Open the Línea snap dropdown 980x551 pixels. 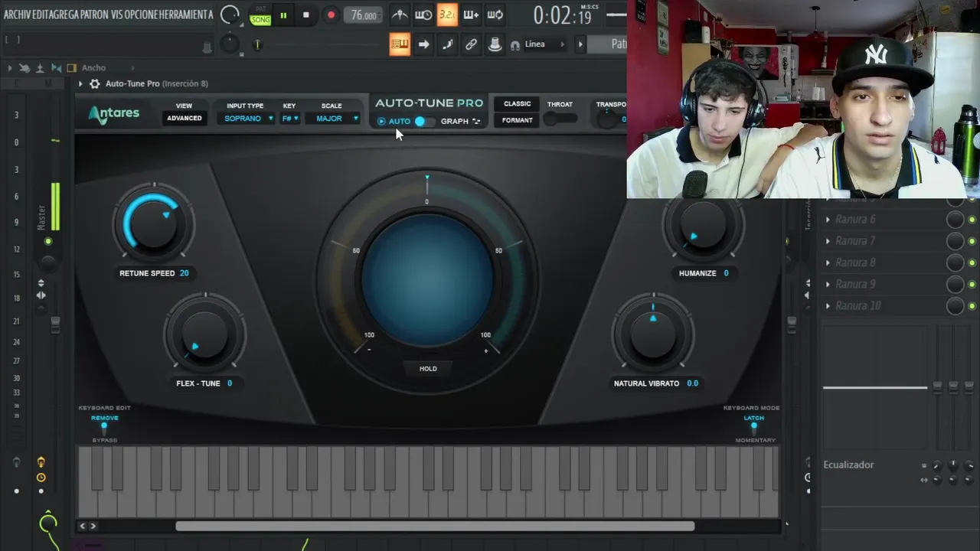point(544,44)
